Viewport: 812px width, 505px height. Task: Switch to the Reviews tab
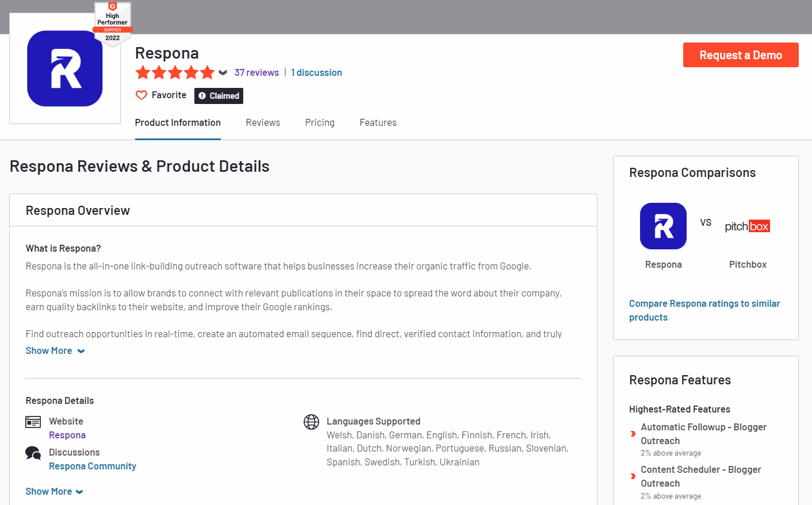263,123
